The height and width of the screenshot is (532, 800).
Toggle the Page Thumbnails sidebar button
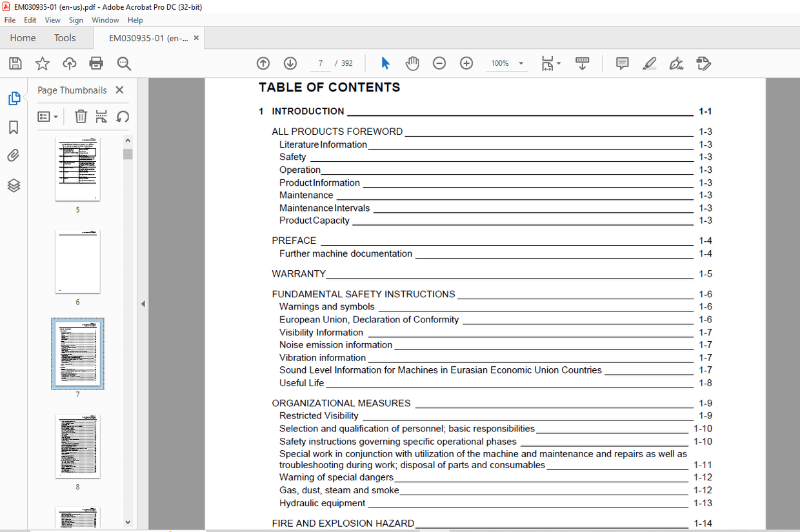click(14, 99)
